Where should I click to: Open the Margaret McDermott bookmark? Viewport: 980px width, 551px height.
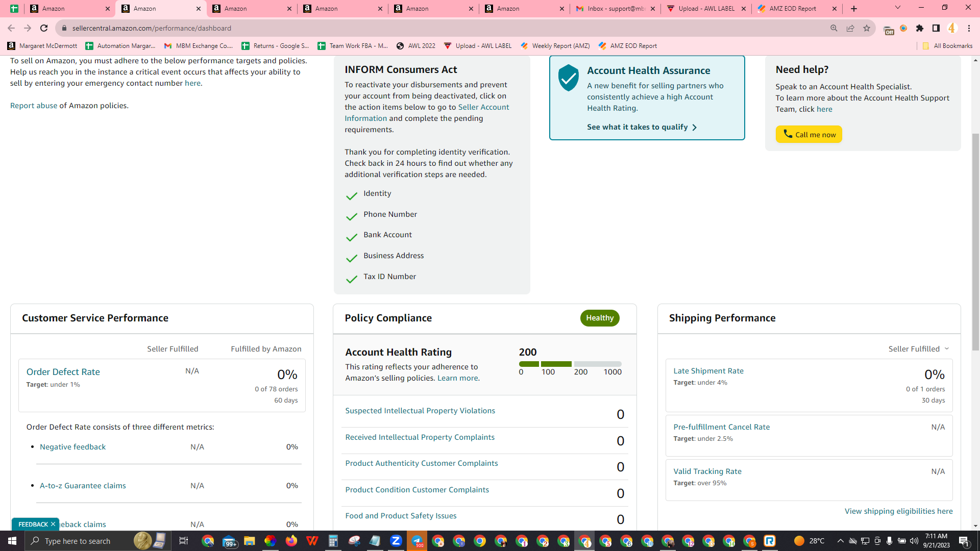pyautogui.click(x=42, y=46)
